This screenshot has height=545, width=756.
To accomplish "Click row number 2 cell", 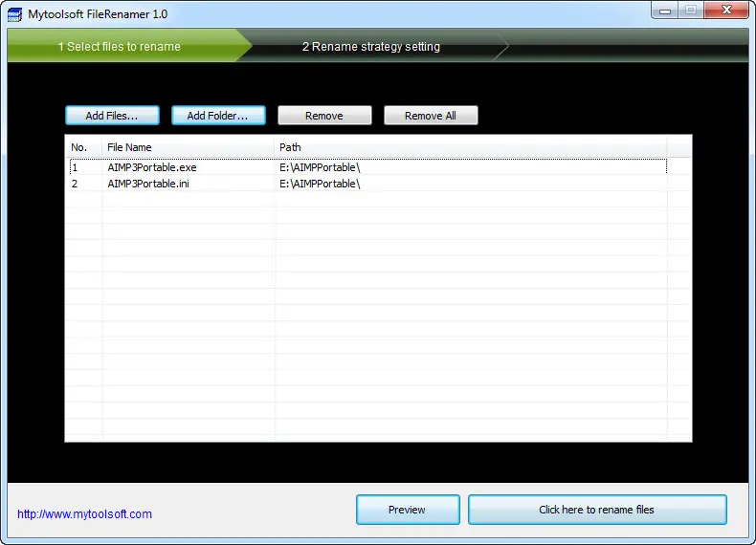I will [x=85, y=184].
